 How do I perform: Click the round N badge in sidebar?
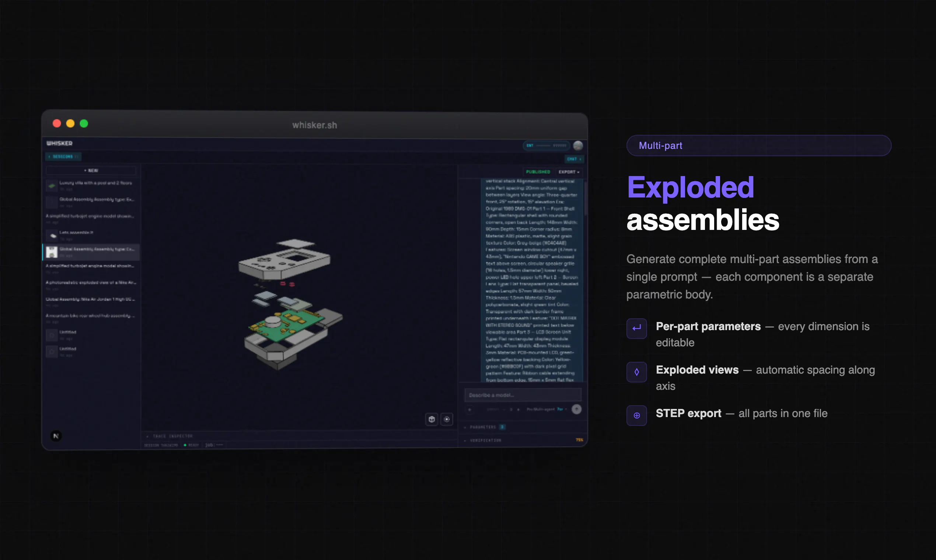point(56,436)
